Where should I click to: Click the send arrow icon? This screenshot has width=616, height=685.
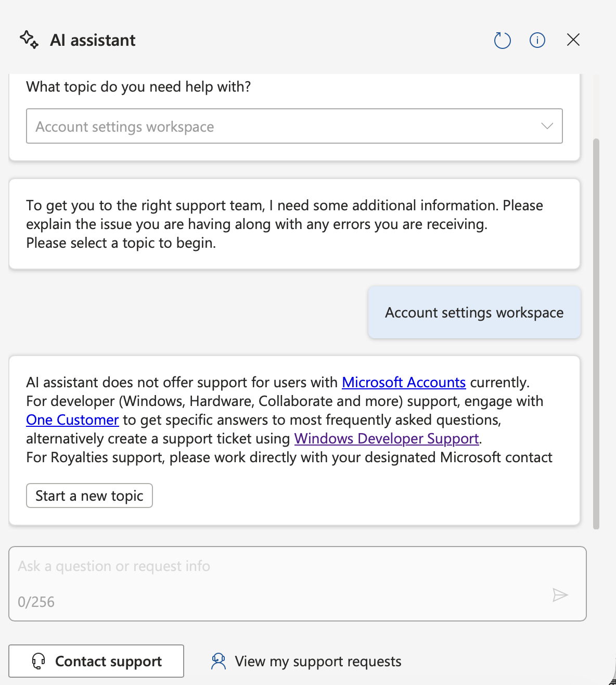(x=560, y=595)
